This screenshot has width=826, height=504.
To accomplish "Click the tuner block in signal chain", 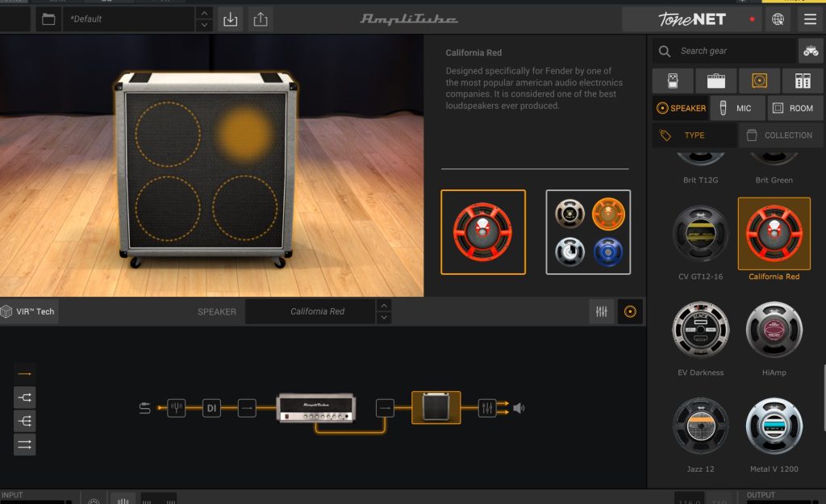I will 177,409.
